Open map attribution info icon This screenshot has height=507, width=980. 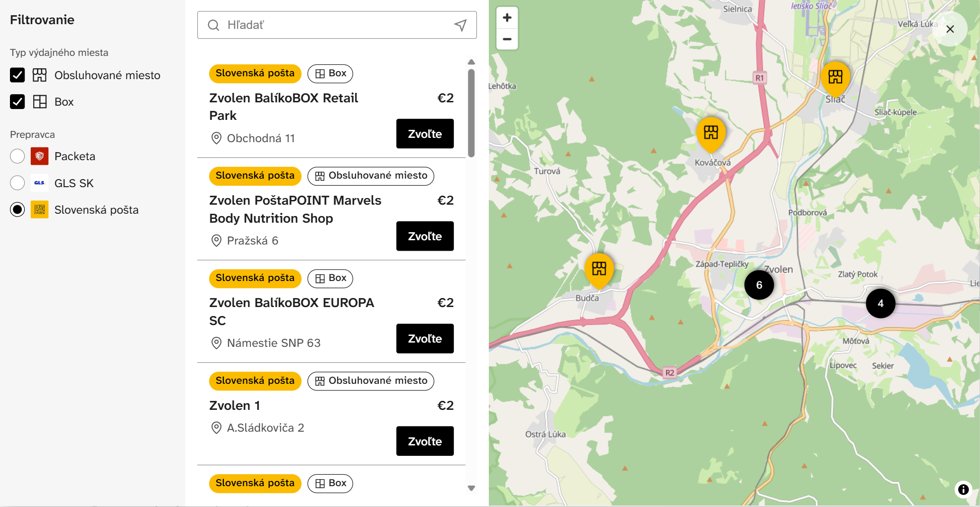click(x=963, y=489)
